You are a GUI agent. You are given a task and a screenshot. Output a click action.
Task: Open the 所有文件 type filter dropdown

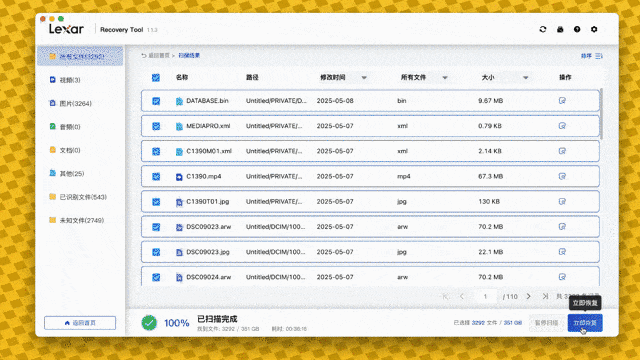click(445, 78)
